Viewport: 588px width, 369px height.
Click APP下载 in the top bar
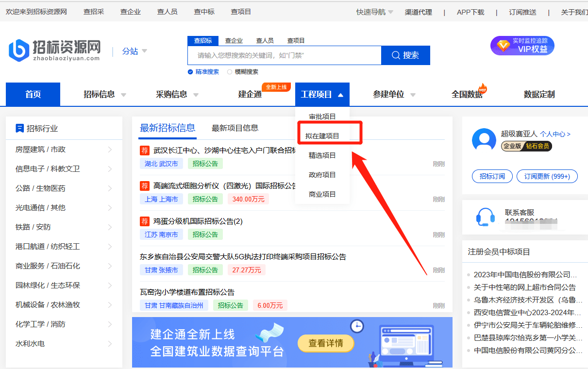470,12
